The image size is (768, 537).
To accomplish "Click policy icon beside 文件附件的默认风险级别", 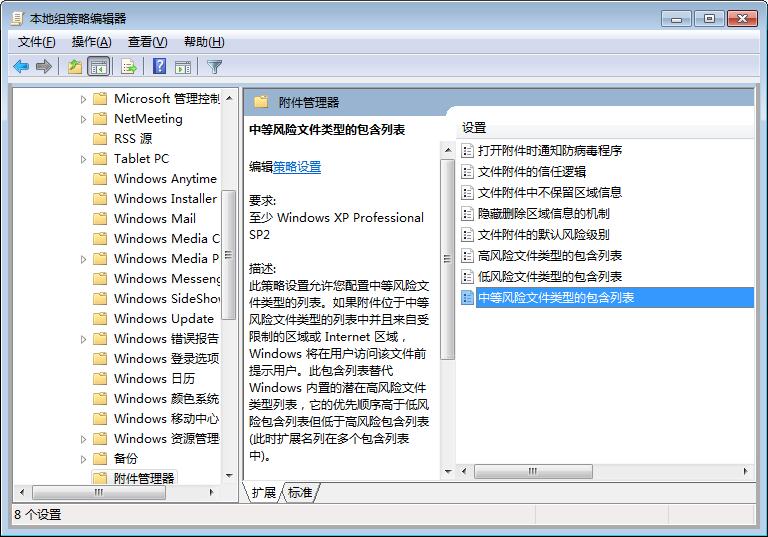I will point(467,235).
